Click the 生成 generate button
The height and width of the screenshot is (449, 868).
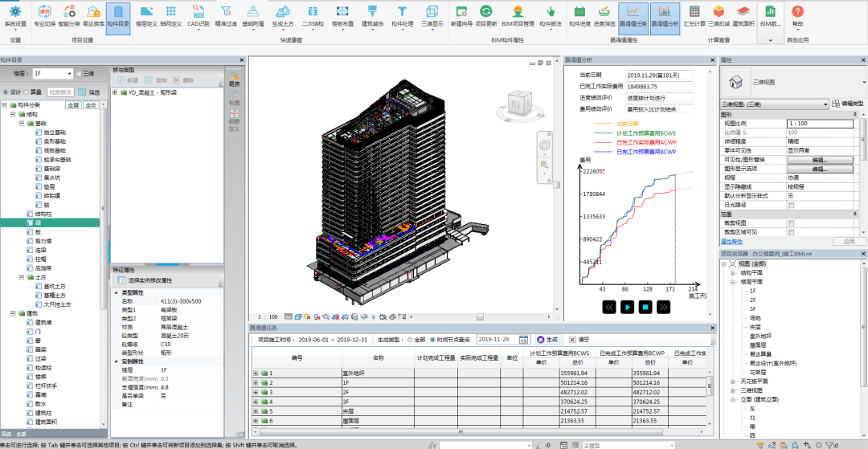(x=547, y=340)
